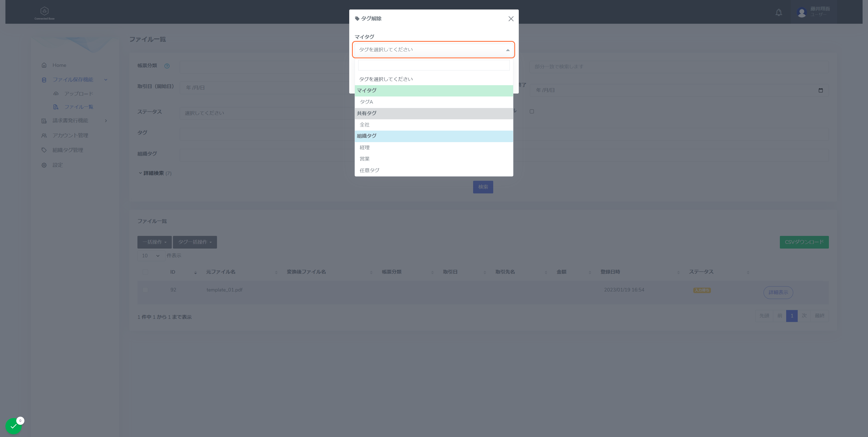Click CSVダウンロード button
Image resolution: width=868 pixels, height=437 pixels.
(x=804, y=242)
